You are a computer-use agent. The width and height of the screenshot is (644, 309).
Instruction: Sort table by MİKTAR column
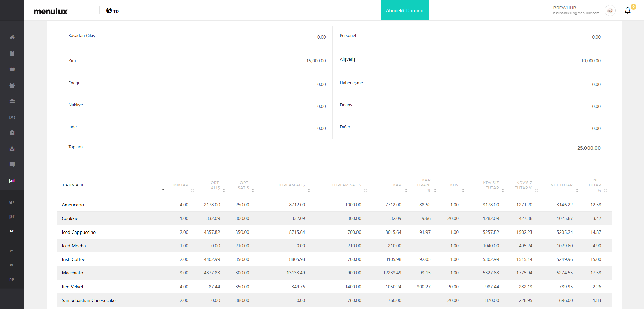pos(192,190)
